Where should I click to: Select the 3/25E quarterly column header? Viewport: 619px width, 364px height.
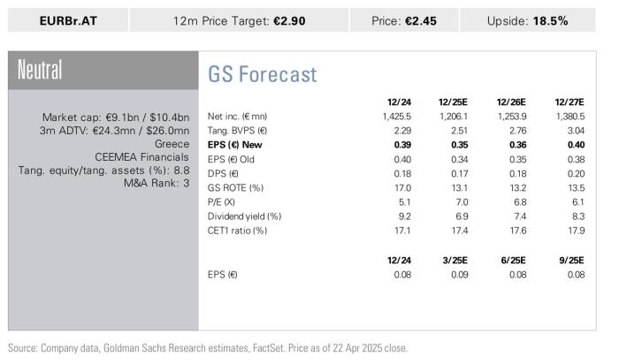[455, 261]
